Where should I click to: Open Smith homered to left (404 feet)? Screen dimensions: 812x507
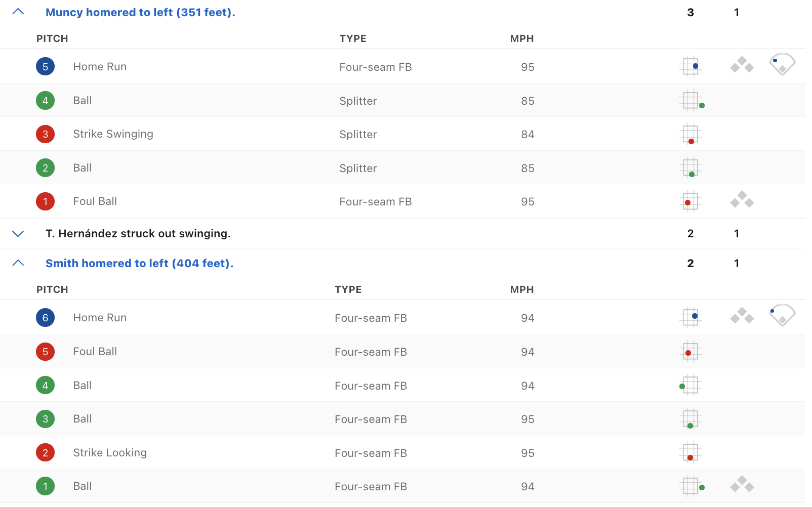tap(139, 264)
